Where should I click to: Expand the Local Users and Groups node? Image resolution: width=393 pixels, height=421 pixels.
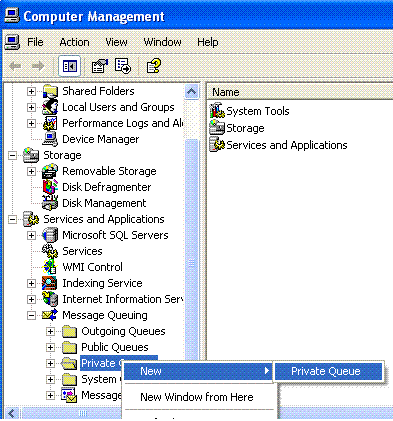(x=31, y=107)
